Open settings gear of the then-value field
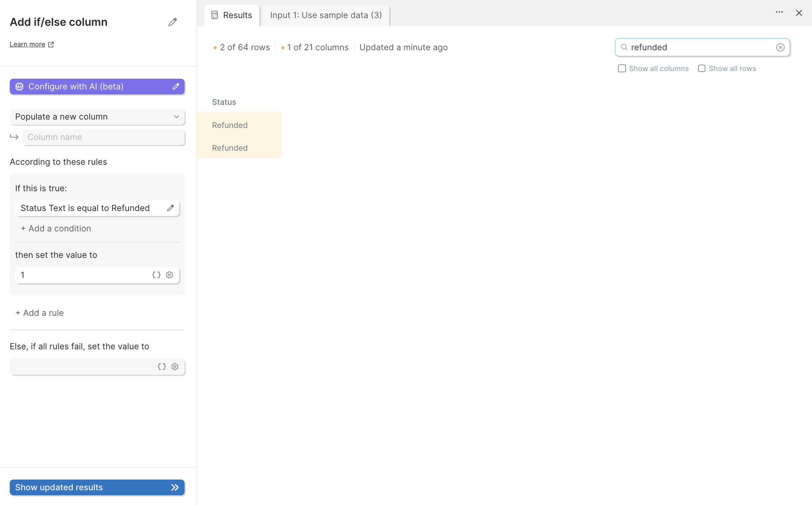 coord(170,275)
